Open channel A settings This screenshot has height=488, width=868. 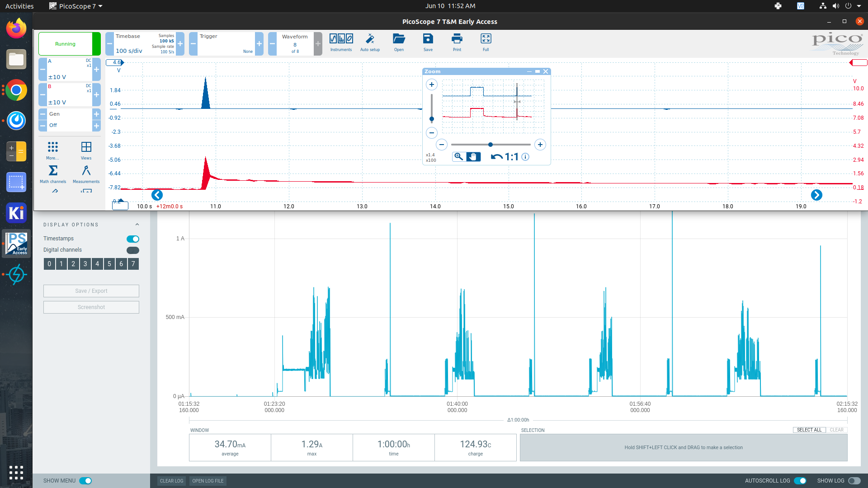pyautogui.click(x=70, y=69)
